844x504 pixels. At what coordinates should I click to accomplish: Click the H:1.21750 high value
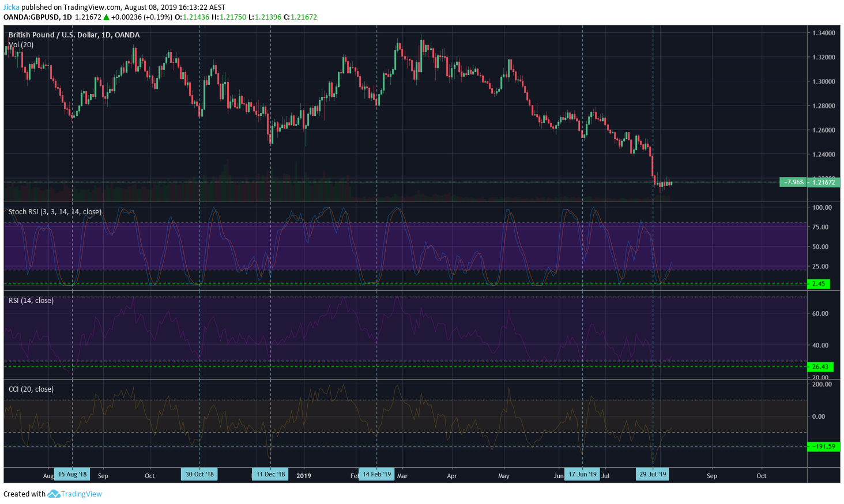[229, 17]
